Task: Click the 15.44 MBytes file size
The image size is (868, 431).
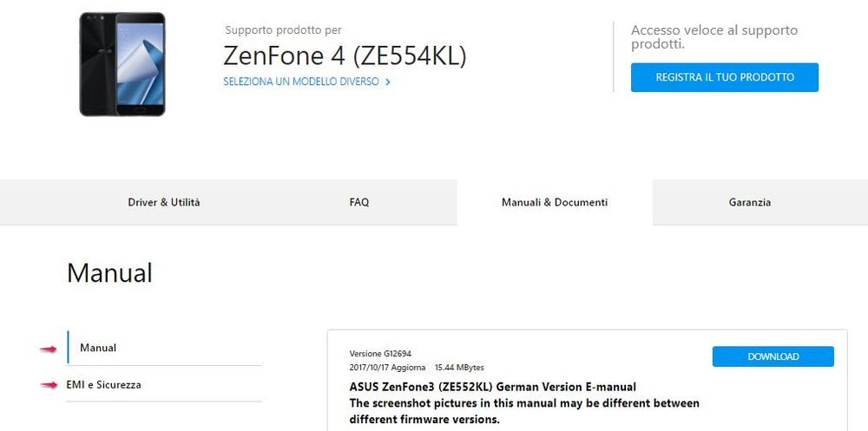Action: pyautogui.click(x=459, y=368)
